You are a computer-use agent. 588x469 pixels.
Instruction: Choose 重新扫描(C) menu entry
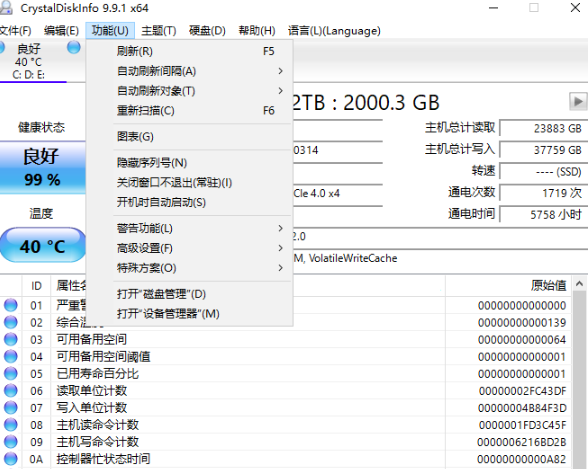(189, 111)
